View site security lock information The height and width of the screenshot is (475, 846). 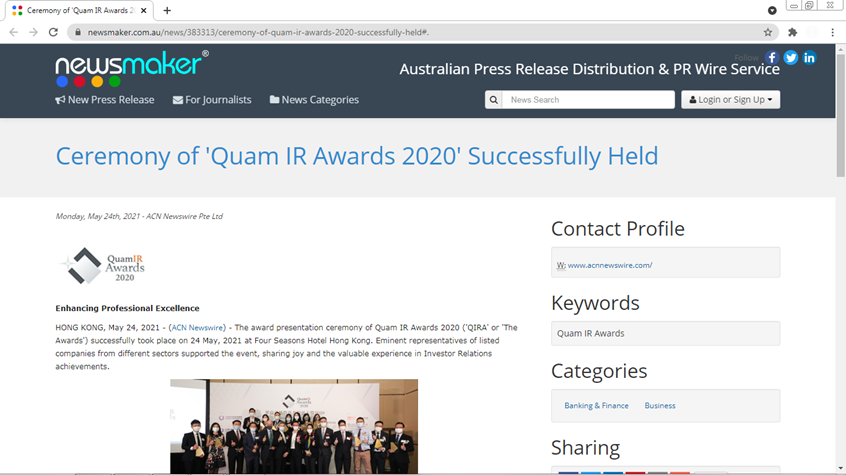pyautogui.click(x=78, y=32)
